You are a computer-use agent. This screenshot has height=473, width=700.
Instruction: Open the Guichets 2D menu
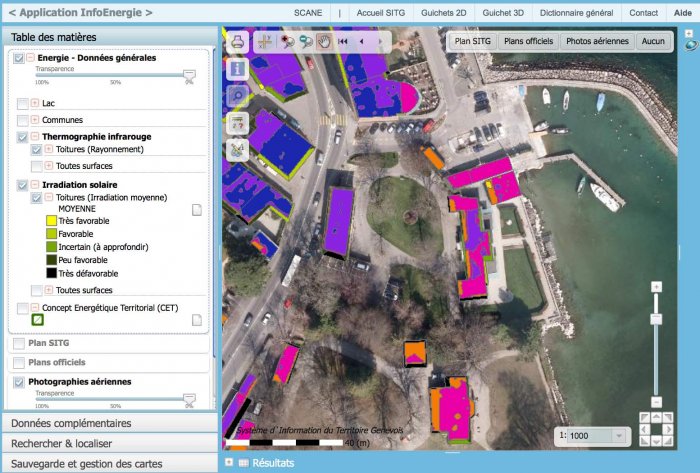[443, 13]
